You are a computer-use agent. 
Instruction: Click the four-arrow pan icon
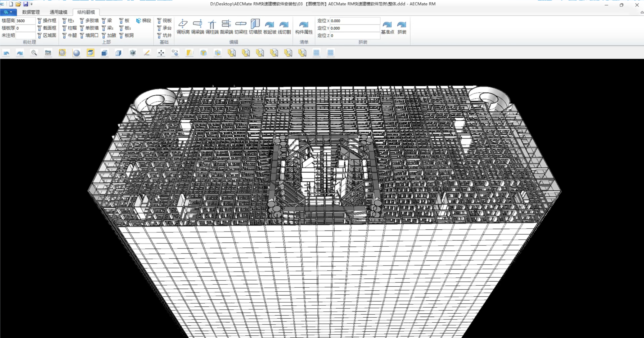[161, 53]
